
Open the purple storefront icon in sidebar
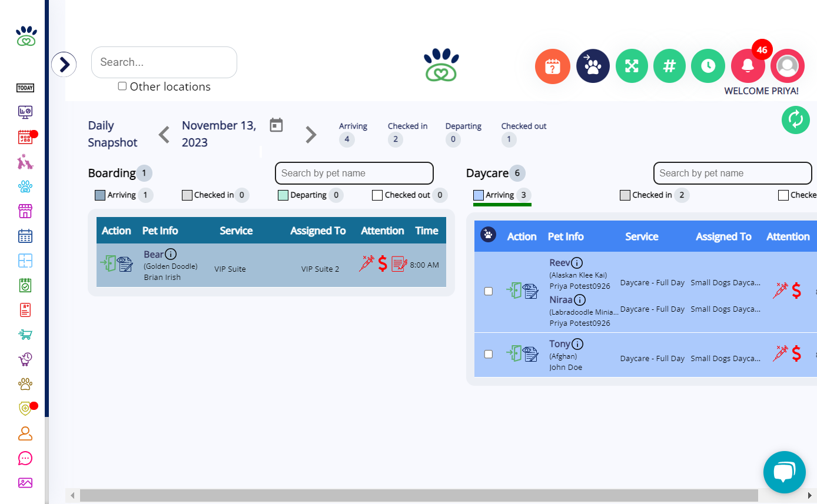tap(25, 212)
